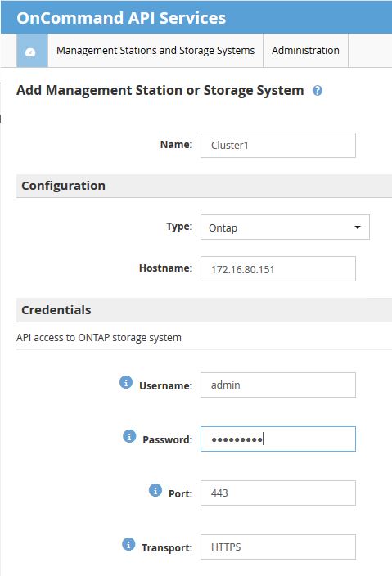Open Management Stations and Storage Systems tab
392x576 pixels.
[x=155, y=51]
